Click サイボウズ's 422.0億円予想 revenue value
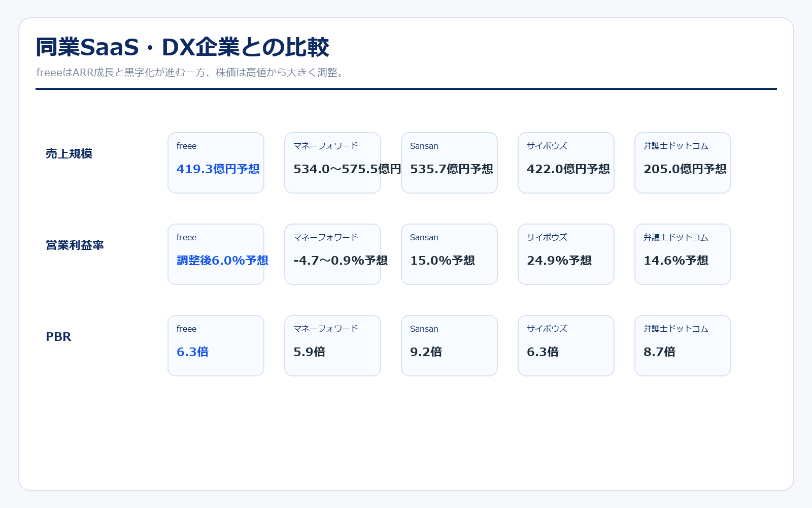Viewport: 812px width, 508px height. 568,169
